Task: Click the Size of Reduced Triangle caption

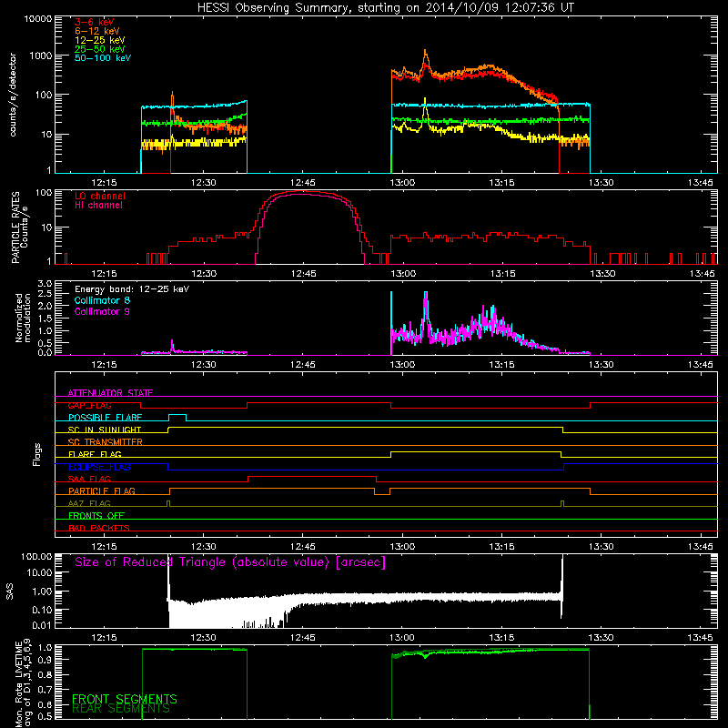Action: pyautogui.click(x=230, y=562)
